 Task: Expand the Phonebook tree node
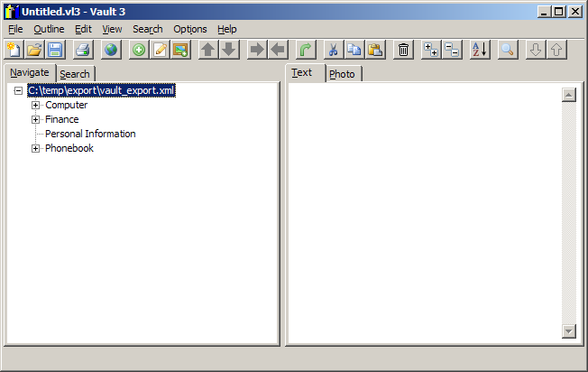pos(36,149)
